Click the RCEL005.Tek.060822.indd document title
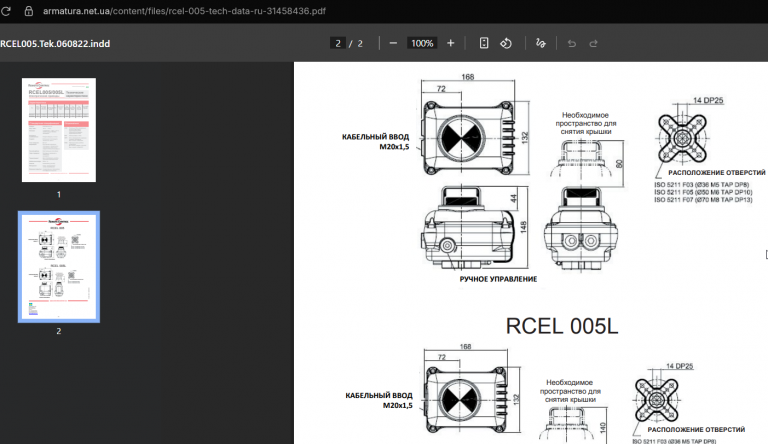Image resolution: width=768 pixels, height=444 pixels. pos(55,44)
